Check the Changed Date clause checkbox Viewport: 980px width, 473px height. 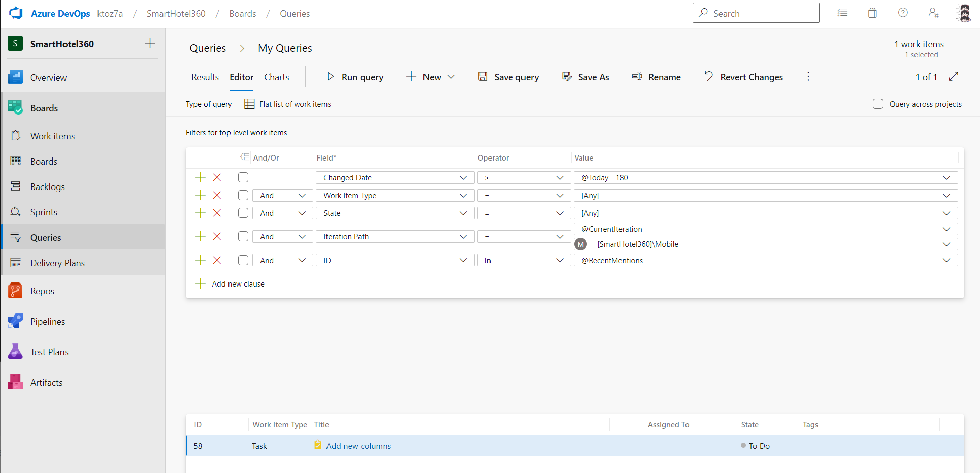pyautogui.click(x=243, y=177)
